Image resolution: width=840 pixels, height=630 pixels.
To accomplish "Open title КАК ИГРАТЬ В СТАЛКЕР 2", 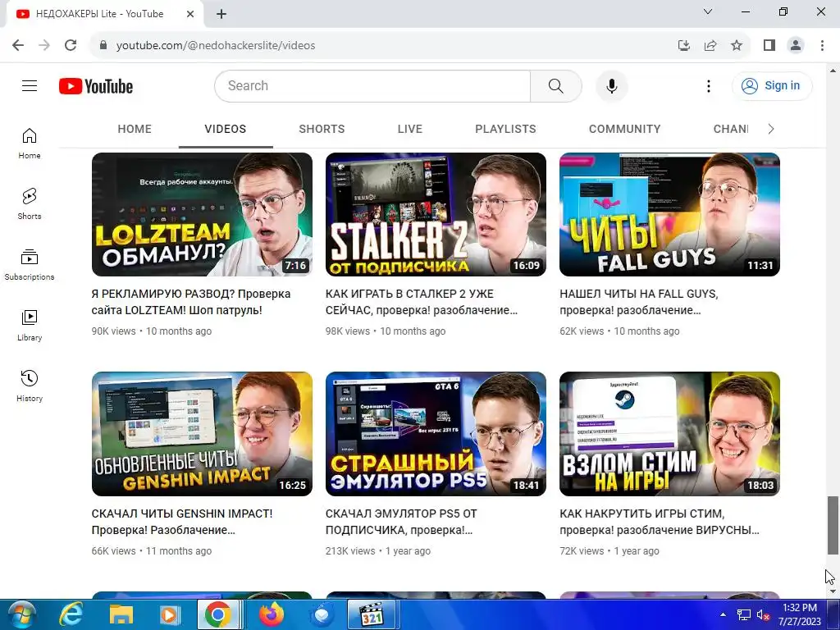I will [x=422, y=302].
